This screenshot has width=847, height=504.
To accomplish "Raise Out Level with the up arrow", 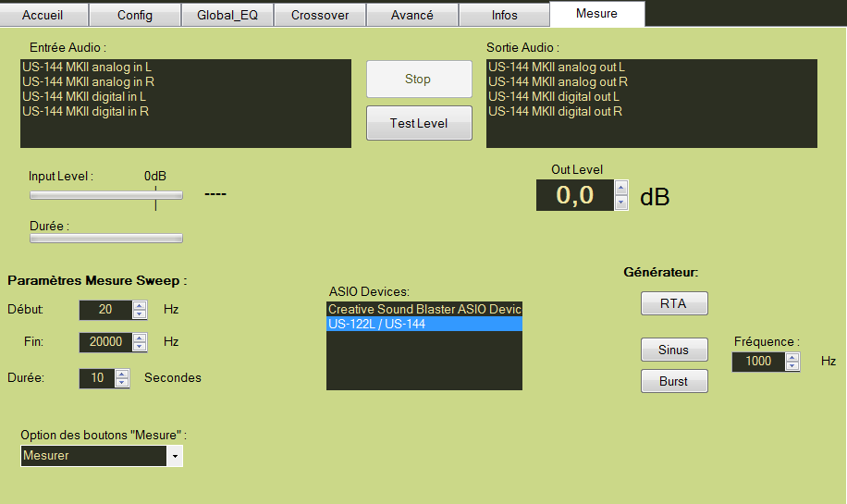I will click(x=620, y=189).
